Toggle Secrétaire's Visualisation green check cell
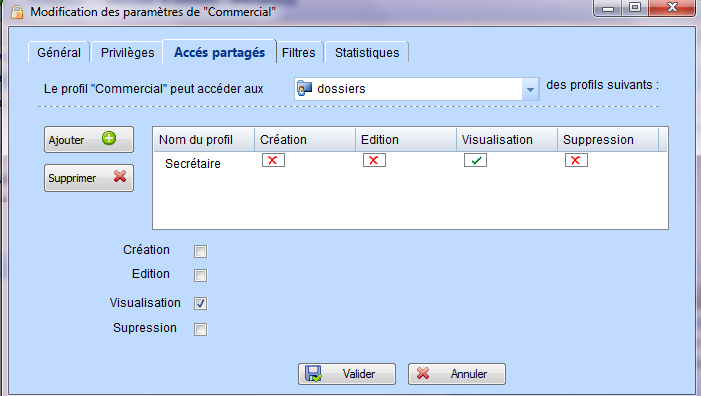This screenshot has width=701, height=396. [x=475, y=160]
